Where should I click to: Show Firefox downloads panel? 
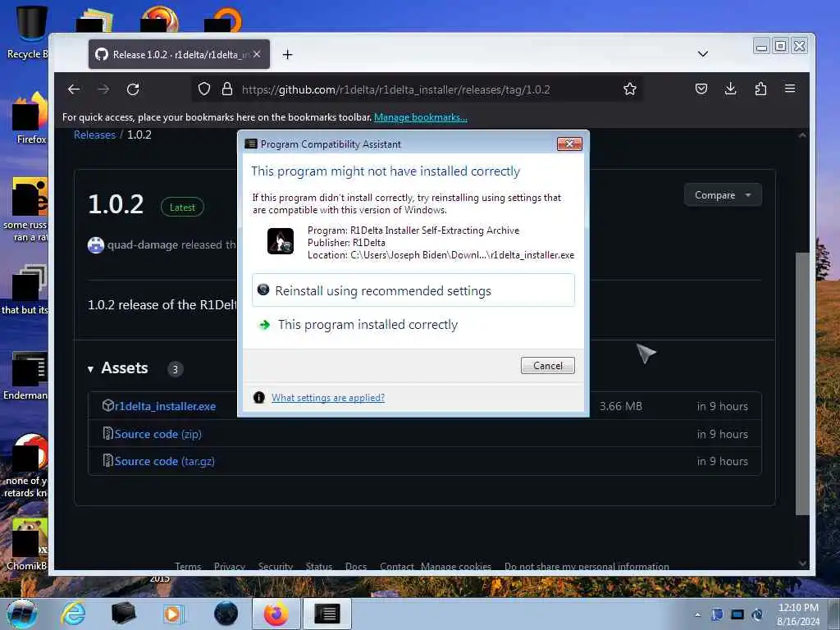pos(731,89)
